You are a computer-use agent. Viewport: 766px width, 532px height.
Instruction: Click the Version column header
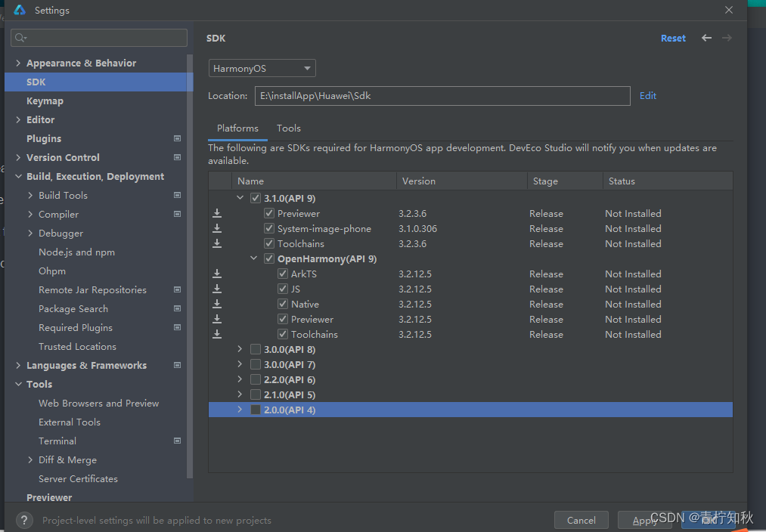coord(462,181)
